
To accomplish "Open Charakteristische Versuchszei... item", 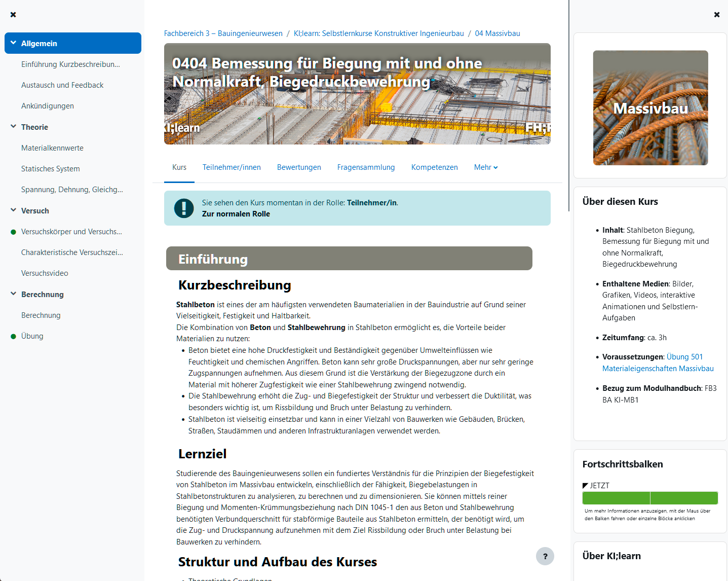I will [72, 252].
